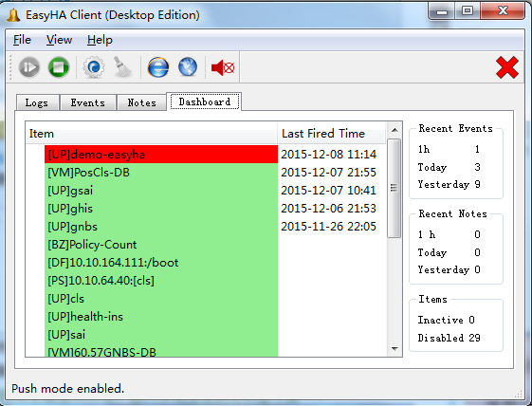Click the gray play/start toolbar icon
The height and width of the screenshot is (406, 532).
coord(29,66)
